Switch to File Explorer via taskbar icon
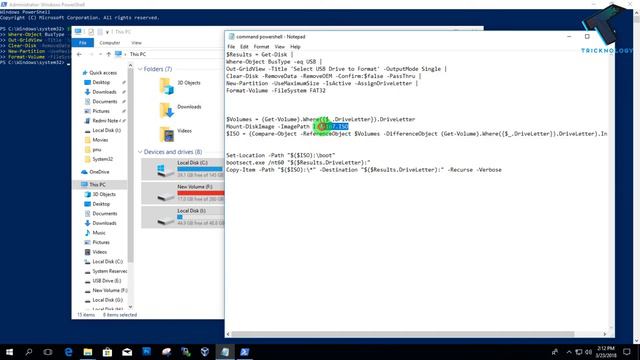The height and width of the screenshot is (360, 640). 88,352
